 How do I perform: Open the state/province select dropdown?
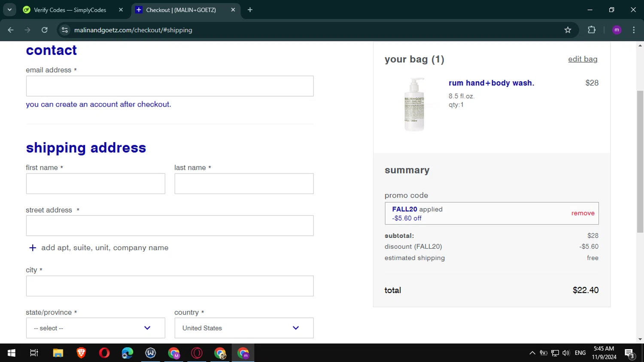(x=95, y=328)
